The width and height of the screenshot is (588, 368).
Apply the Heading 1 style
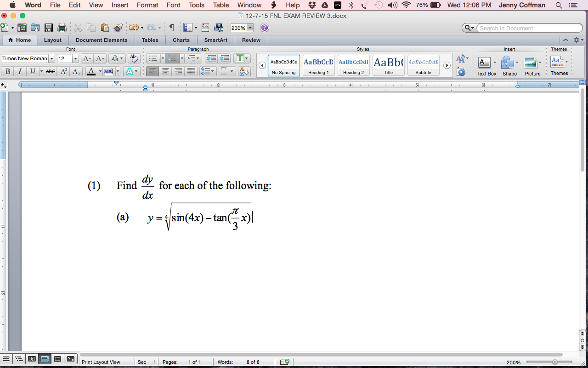pos(318,65)
